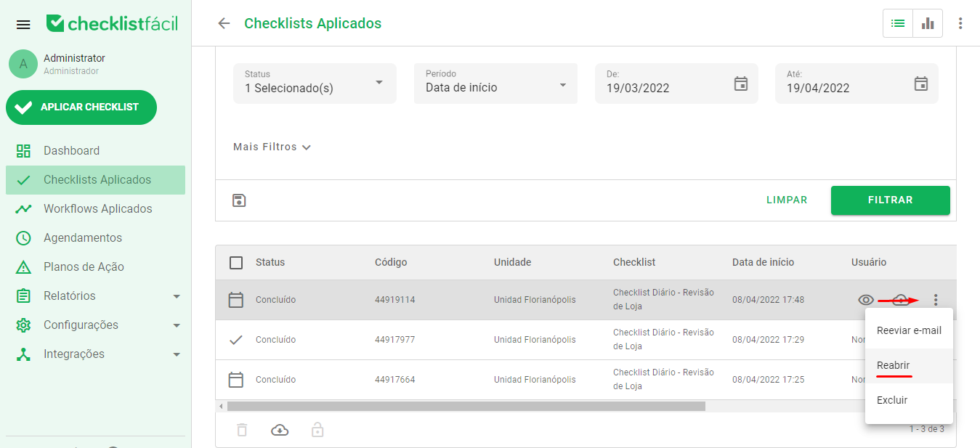Click the lock icon in the bottom toolbar

pos(317,430)
